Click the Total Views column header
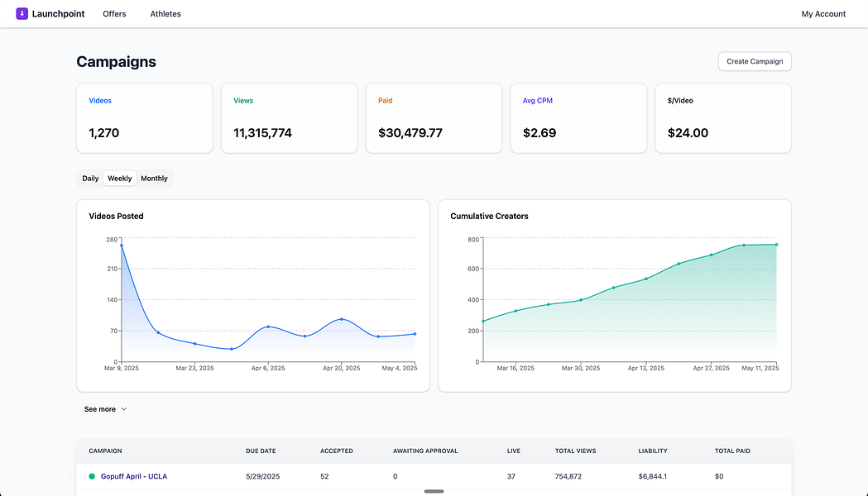The height and width of the screenshot is (496, 868). click(x=575, y=451)
